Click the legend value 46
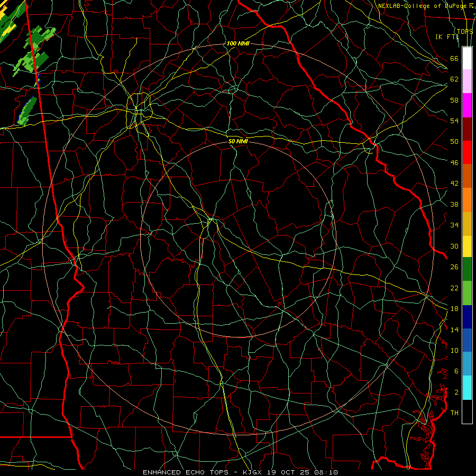 coord(454,163)
